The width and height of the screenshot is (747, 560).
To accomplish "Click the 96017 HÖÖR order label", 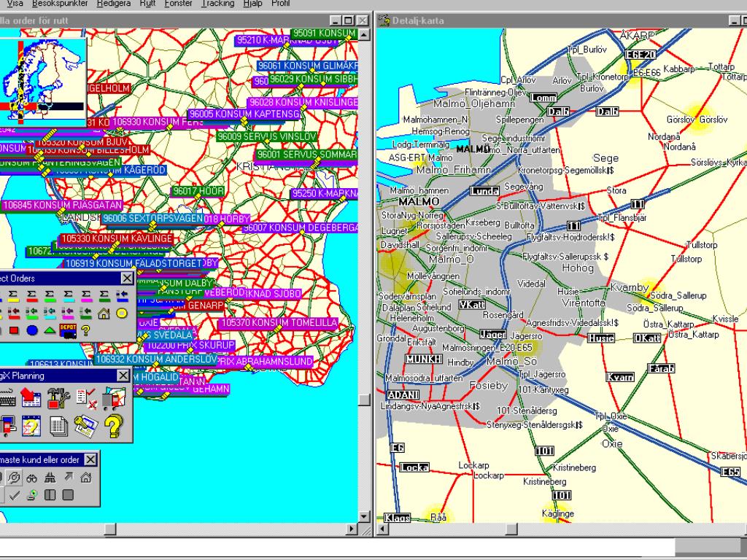I will 198,191.
